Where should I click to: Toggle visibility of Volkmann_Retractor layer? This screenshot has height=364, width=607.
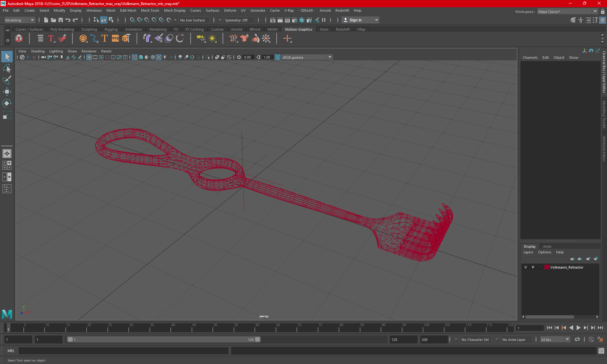(x=526, y=267)
